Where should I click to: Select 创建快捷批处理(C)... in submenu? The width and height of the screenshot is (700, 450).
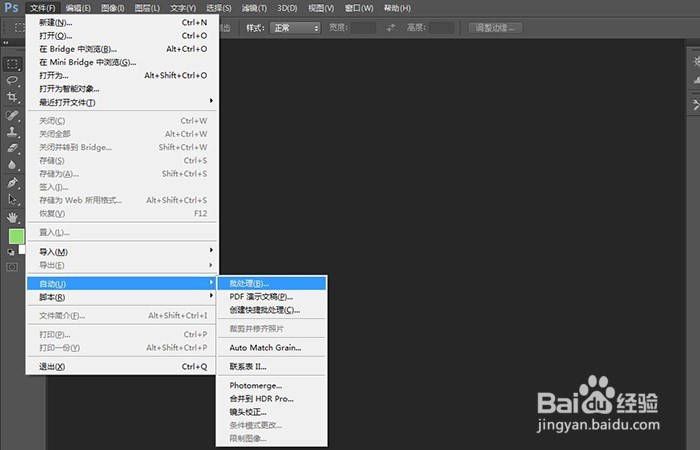[x=272, y=310]
